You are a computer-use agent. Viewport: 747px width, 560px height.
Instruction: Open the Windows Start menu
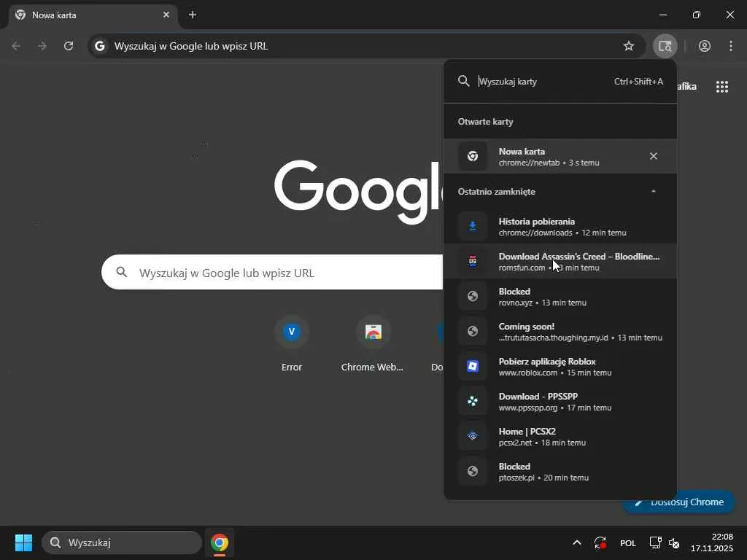[23, 542]
